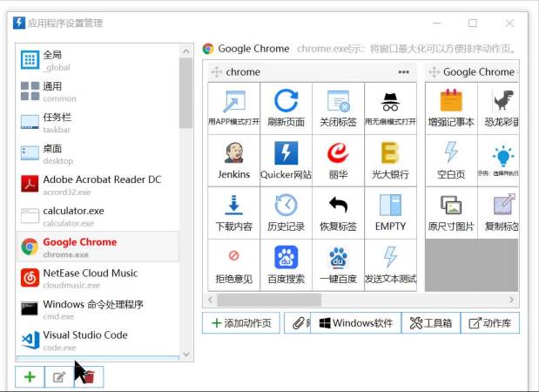Open NetEase Cloud Music settings
The image size is (539, 392).
[x=98, y=278]
